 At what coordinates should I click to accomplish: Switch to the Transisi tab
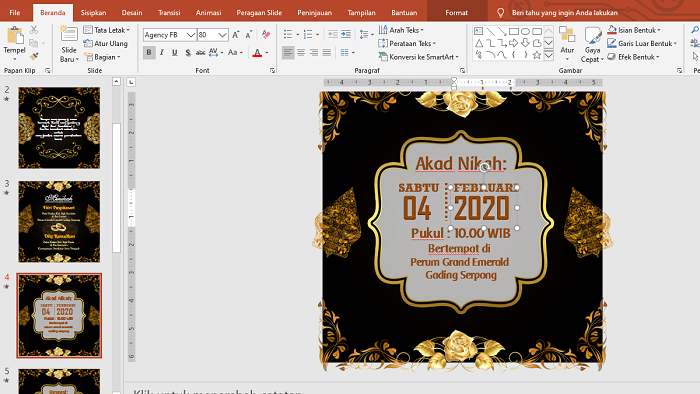click(x=169, y=12)
